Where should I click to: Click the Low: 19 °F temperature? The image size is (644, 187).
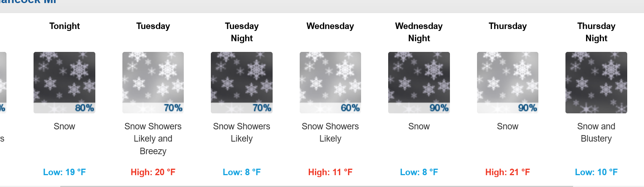(64, 172)
